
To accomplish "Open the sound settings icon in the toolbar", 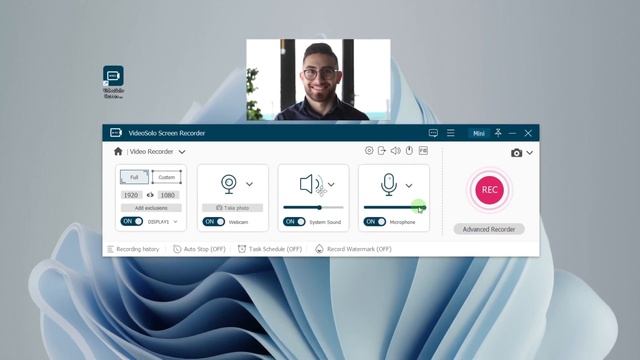I will point(396,151).
